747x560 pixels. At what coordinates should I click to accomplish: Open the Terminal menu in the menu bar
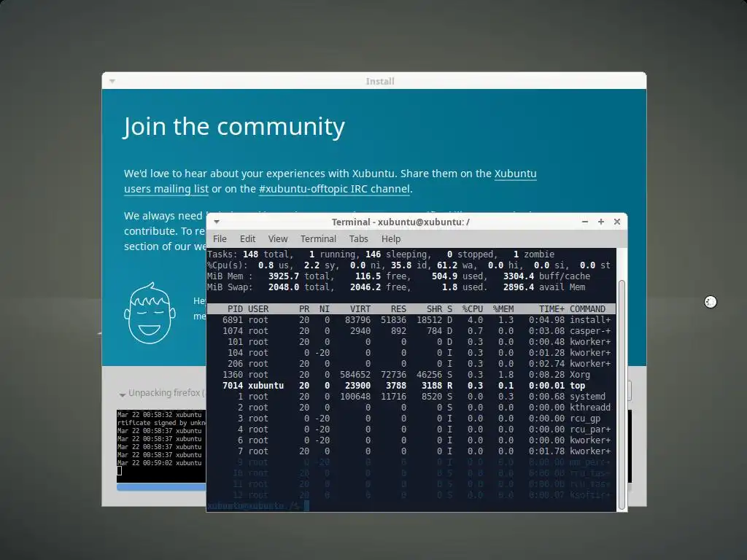pos(318,238)
